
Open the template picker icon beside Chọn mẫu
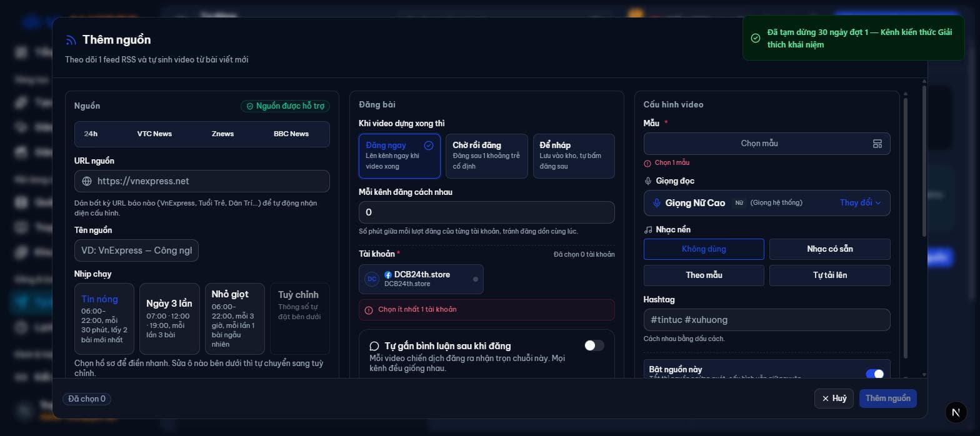click(x=877, y=144)
